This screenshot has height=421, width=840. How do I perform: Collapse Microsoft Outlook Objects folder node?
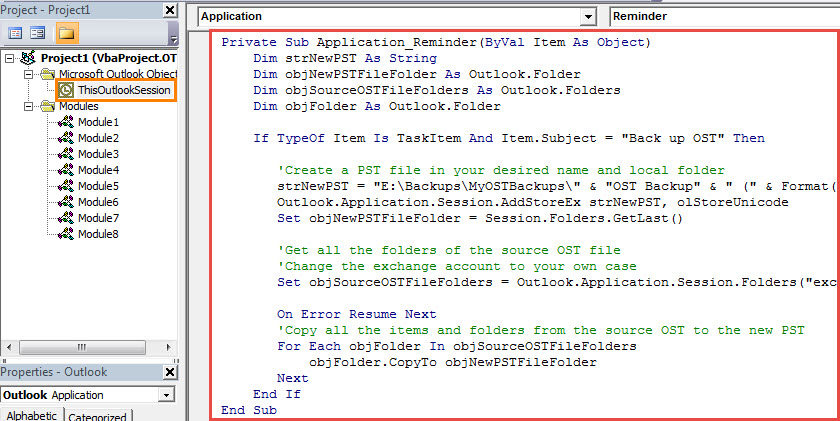coord(28,74)
